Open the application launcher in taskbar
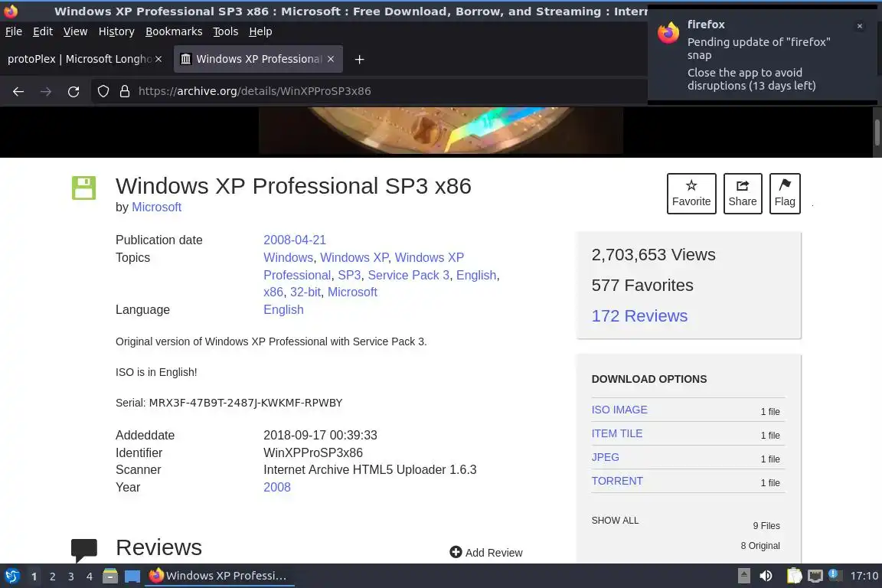 (11, 577)
